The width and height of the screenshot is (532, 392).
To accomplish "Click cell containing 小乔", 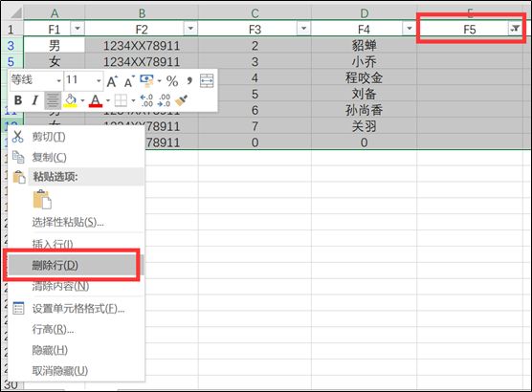I will (x=364, y=61).
